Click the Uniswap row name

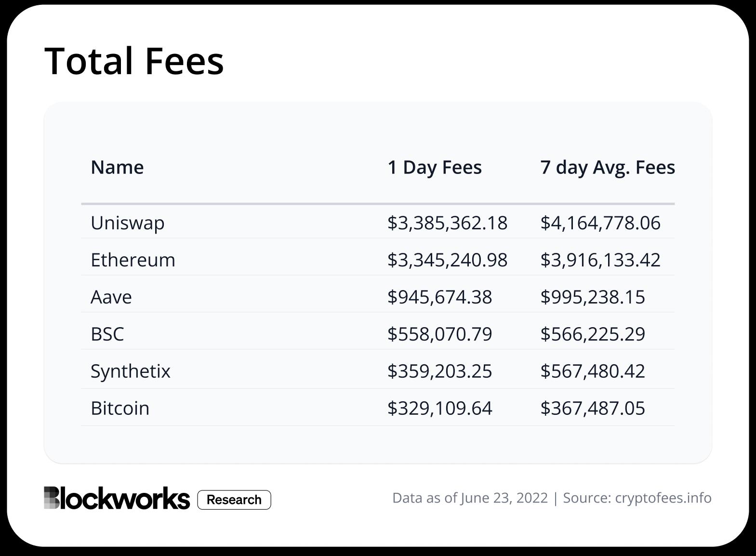pos(128,223)
